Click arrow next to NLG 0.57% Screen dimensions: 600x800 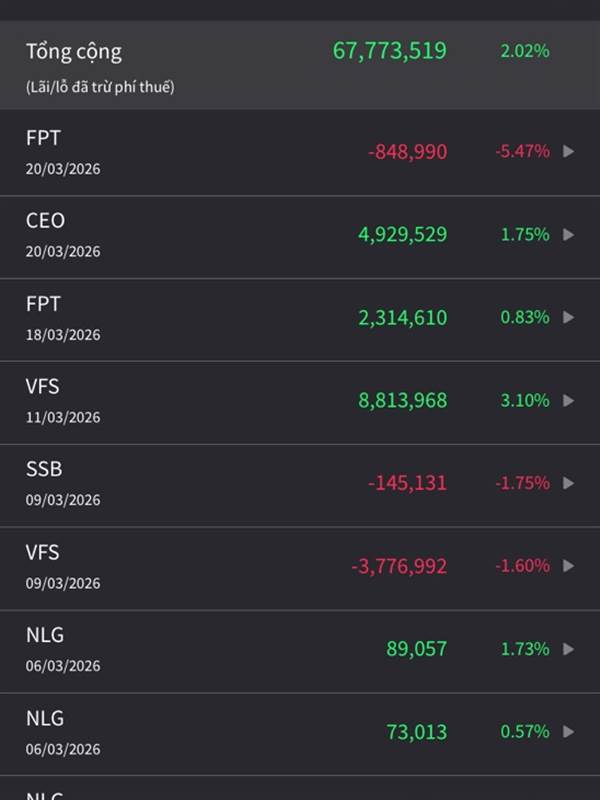click(568, 732)
